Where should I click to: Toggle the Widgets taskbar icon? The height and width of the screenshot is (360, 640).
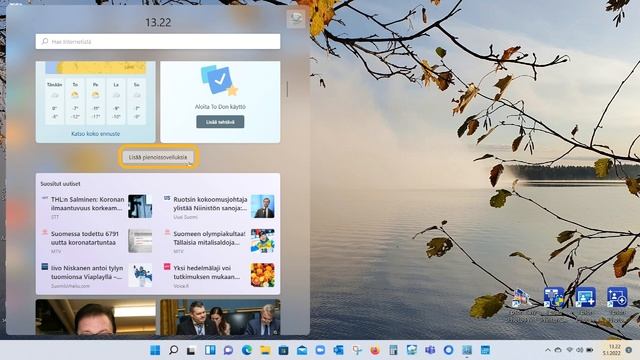[210, 350]
